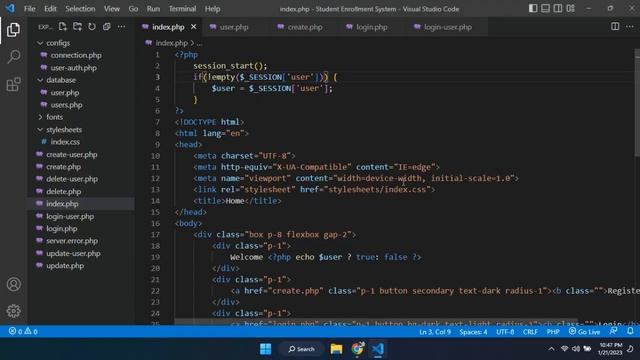
Task: Open update-user.php in Explorer
Action: (73, 253)
